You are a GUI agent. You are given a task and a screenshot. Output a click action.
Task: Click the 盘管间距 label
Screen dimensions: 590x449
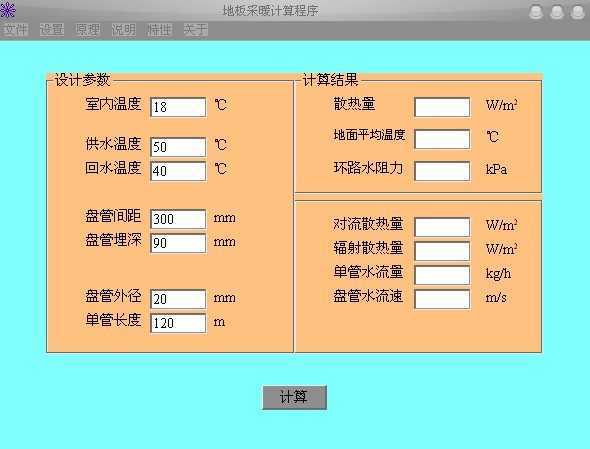coord(113,216)
